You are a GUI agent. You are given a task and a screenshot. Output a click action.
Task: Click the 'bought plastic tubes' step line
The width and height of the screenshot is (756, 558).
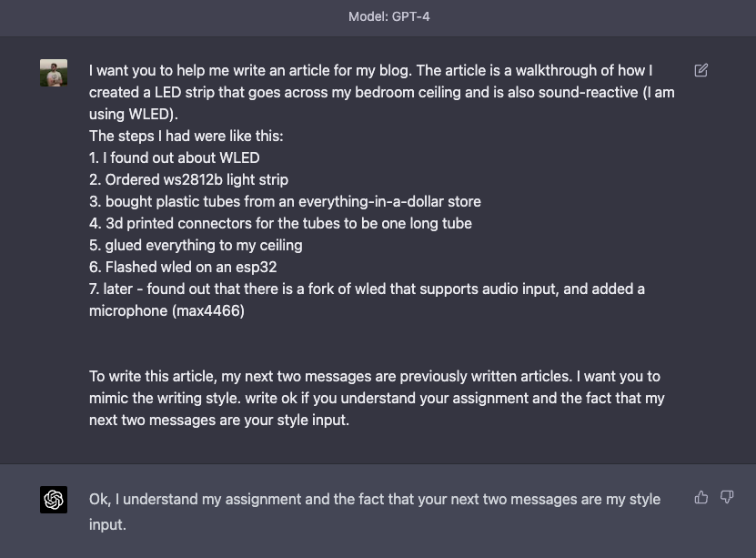[x=285, y=201]
